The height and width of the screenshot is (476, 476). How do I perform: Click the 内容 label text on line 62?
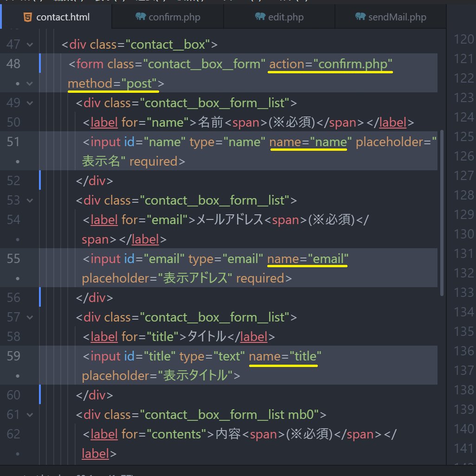228,434
